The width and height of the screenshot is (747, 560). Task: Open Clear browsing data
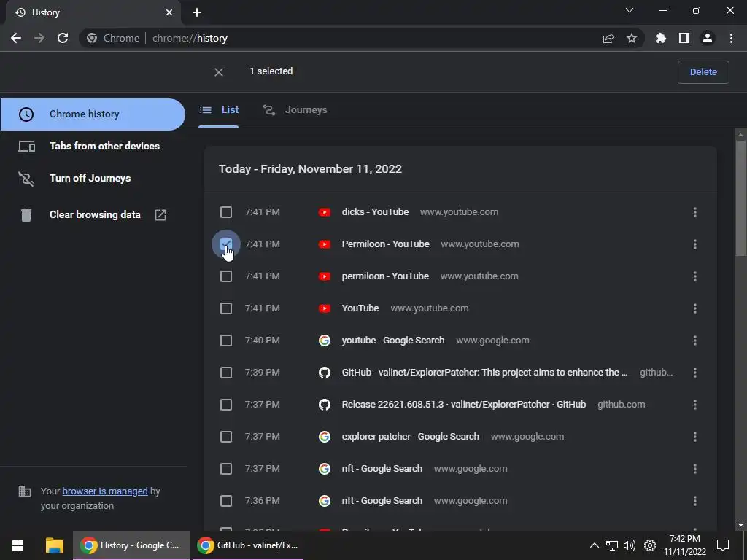(x=93, y=215)
